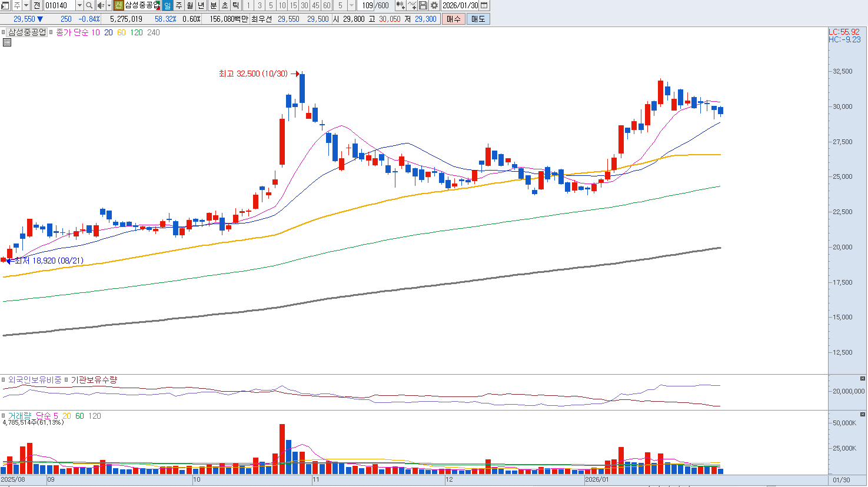The height and width of the screenshot is (487, 868).
Task: Open the chart settings gear icon
Action: click(434, 5)
